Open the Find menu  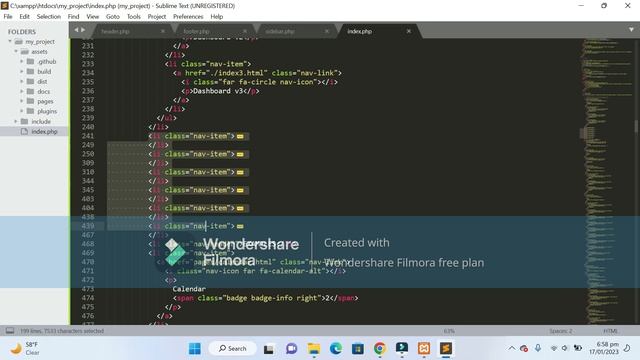click(x=73, y=16)
